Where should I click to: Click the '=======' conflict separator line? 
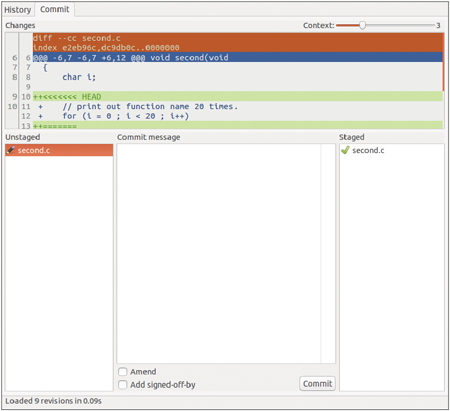(x=238, y=126)
